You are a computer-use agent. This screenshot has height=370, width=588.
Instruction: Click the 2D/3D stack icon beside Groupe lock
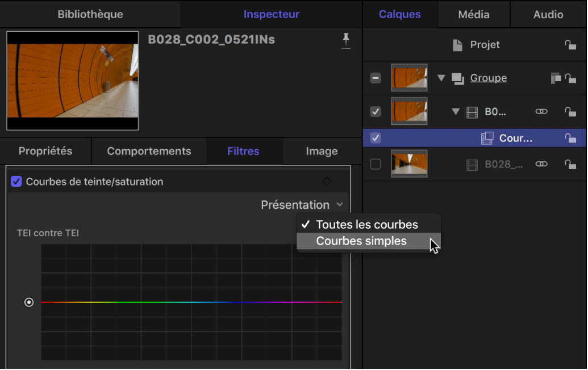[556, 78]
